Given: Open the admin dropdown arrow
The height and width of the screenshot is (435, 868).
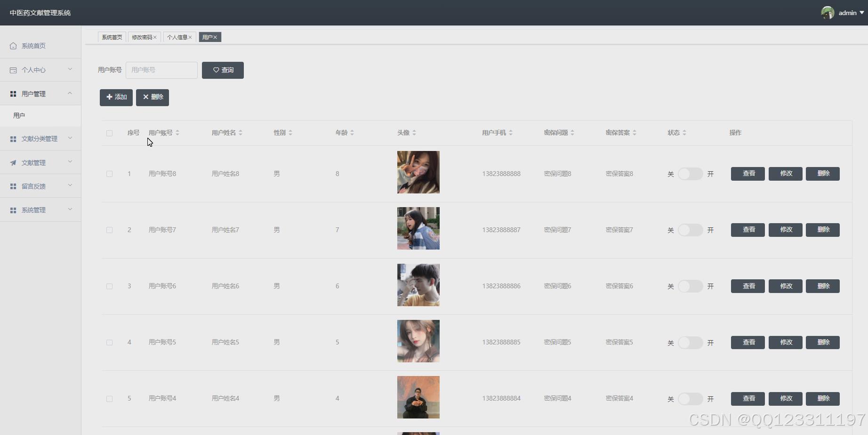Looking at the screenshot, I should (x=862, y=13).
